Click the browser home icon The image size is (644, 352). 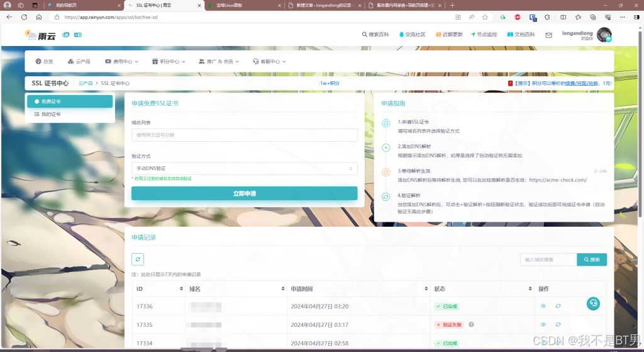click(x=38, y=17)
